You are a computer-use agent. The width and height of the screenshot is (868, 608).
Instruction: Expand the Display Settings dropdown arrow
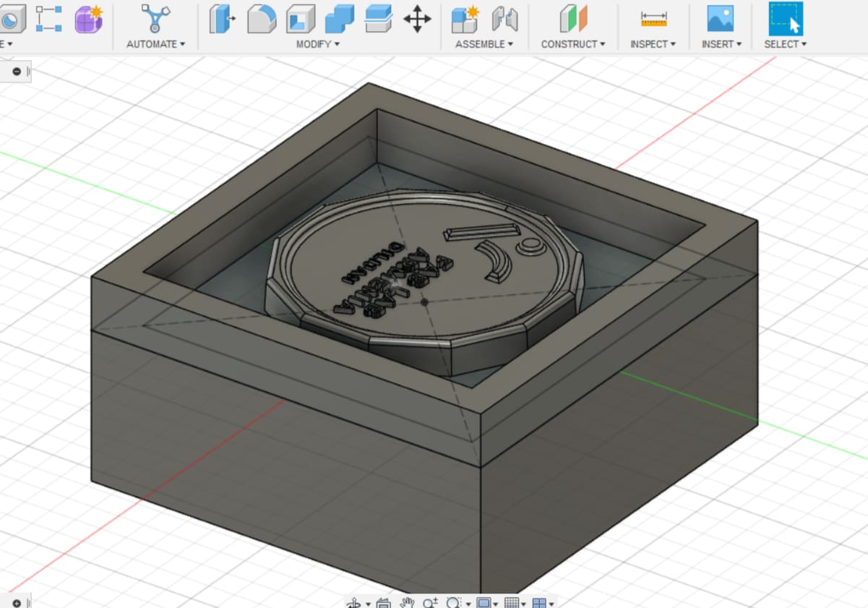496,604
